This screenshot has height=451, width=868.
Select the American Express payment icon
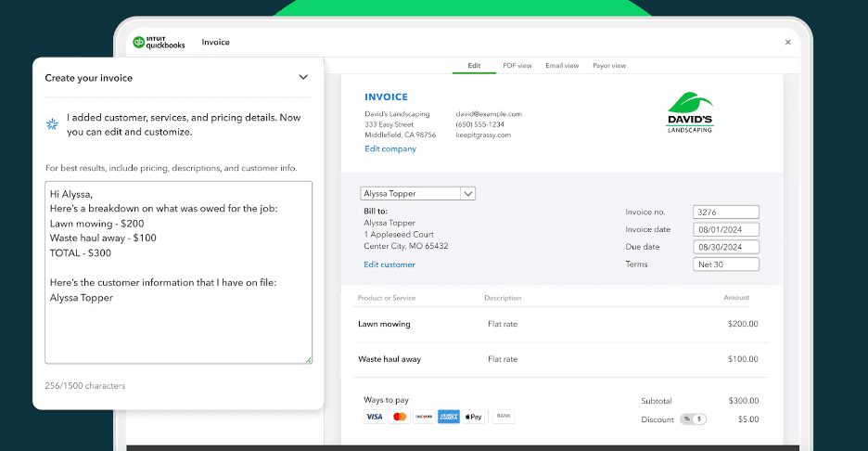pyautogui.click(x=449, y=417)
